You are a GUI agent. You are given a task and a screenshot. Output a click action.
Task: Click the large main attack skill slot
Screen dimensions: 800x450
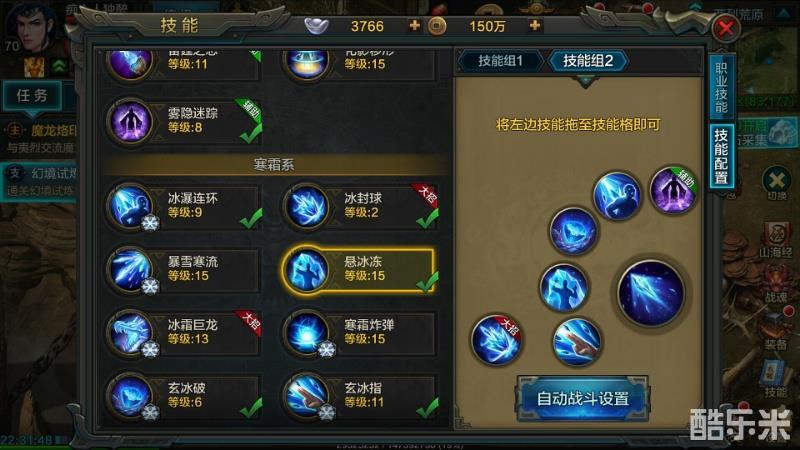(651, 293)
